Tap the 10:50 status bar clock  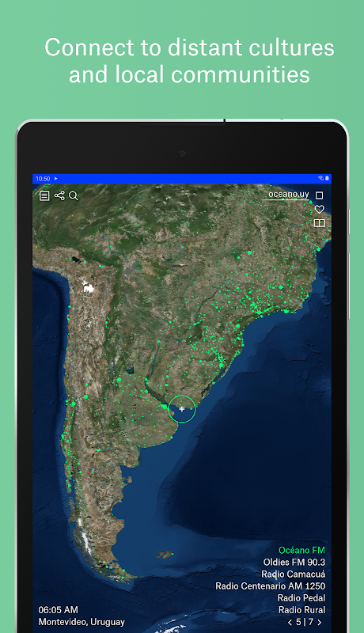coord(43,179)
